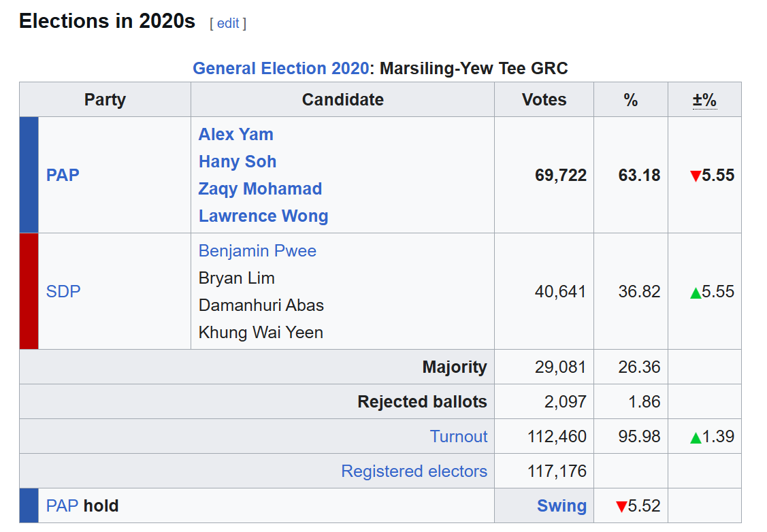The height and width of the screenshot is (532, 767).
Task: Follow the Hany Soh link
Action: pyautogui.click(x=237, y=162)
